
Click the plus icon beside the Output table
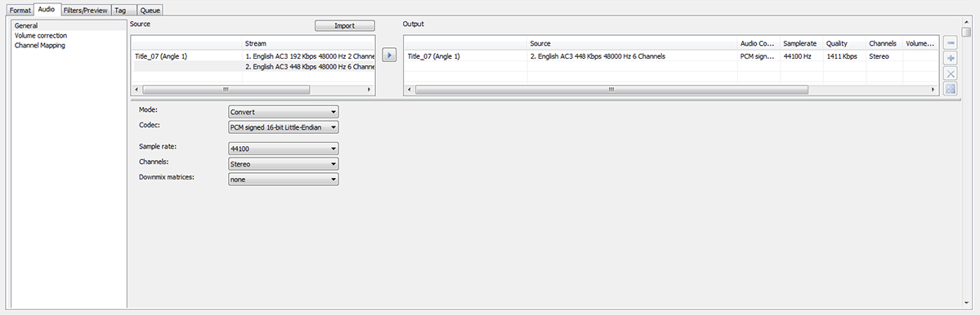[x=951, y=58]
